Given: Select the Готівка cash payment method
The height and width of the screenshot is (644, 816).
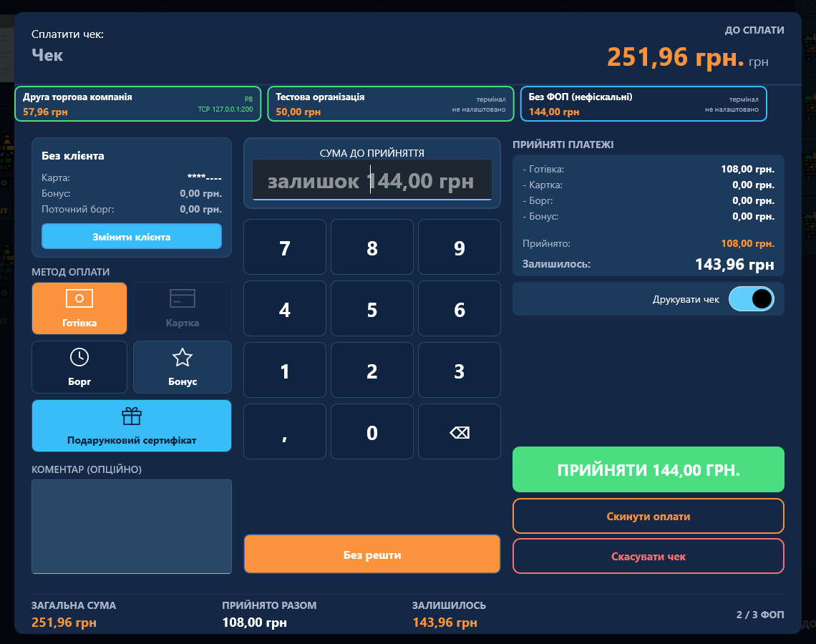Looking at the screenshot, I should coord(79,308).
